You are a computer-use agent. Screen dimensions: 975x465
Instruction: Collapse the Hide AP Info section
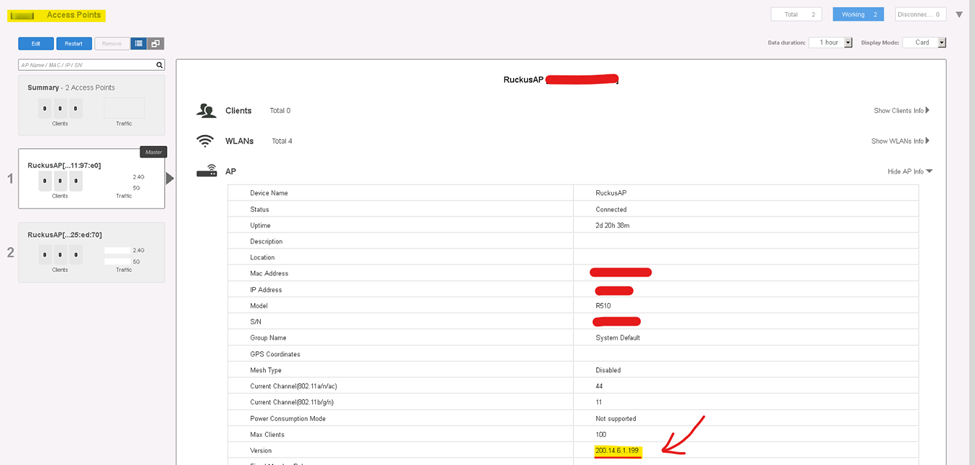(909, 171)
